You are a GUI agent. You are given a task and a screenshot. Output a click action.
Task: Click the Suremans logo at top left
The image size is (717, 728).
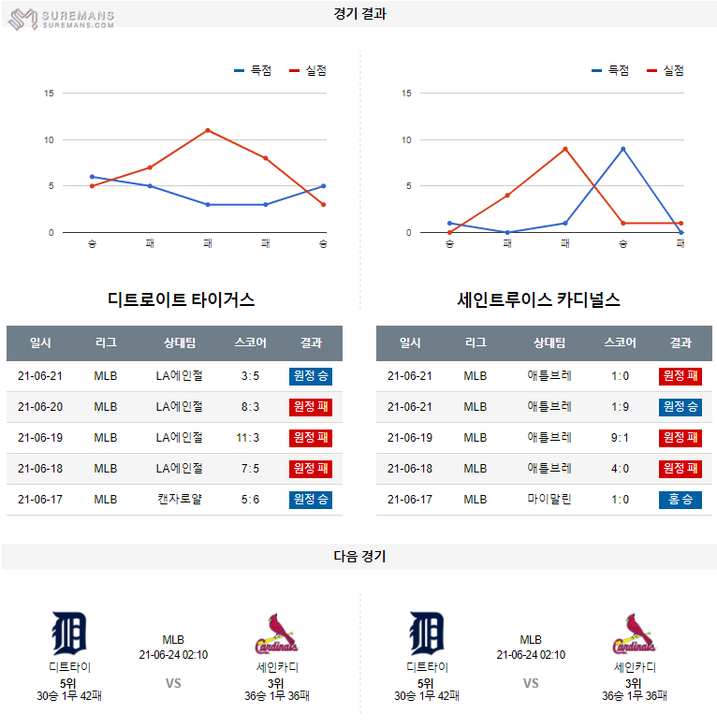point(60,18)
